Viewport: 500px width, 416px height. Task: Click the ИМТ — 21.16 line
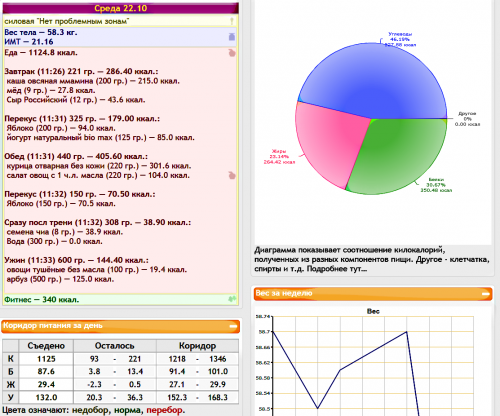click(29, 42)
